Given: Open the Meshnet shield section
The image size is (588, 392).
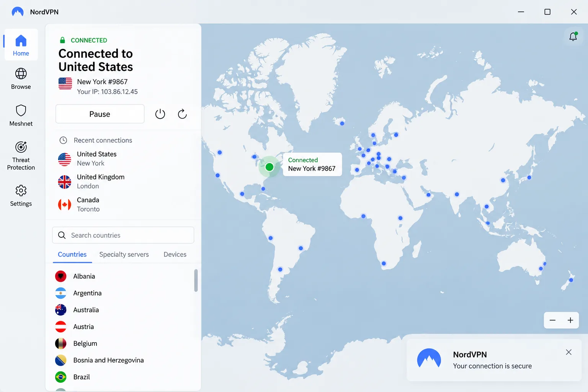Looking at the screenshot, I should pos(21,116).
